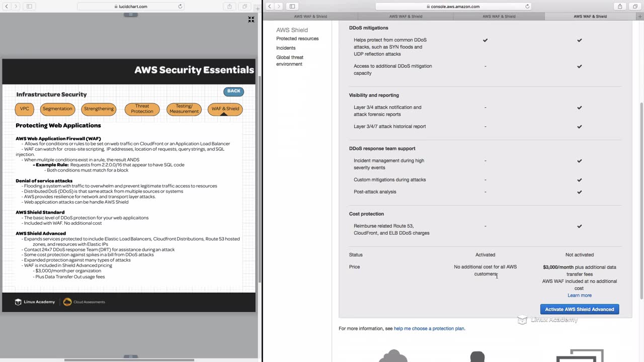Click the lucidchart.com address bar
This screenshot has height=362, width=644.
(131, 7)
